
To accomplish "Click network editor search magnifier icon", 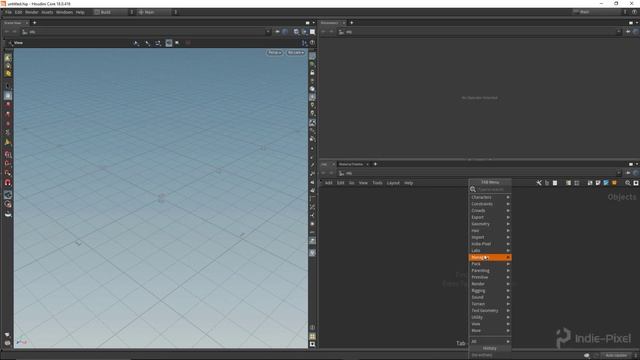I will click(x=628, y=183).
